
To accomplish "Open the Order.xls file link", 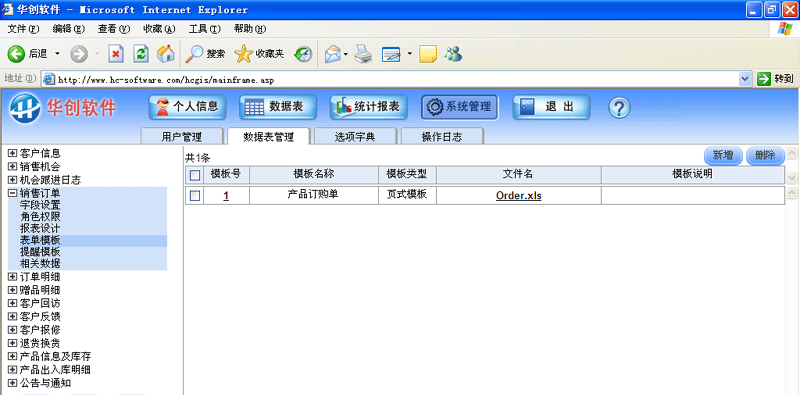I will tap(518, 195).
